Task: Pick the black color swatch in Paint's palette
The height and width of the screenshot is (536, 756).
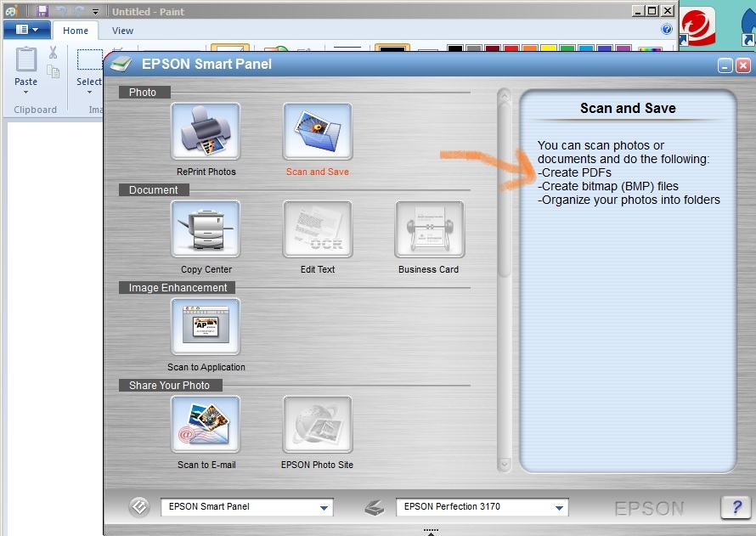Action: point(455,48)
